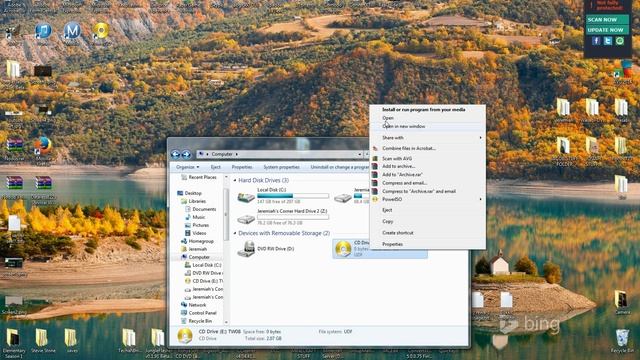Viewport: 640px width, 360px height.
Task: Select Homegroup in navigation pane
Action: click(x=201, y=241)
